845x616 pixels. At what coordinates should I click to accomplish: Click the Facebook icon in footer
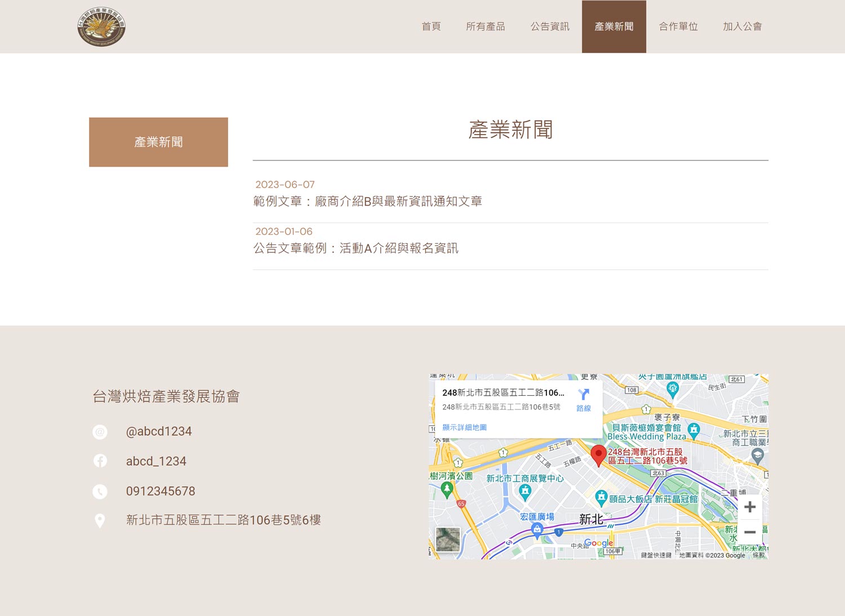[100, 461]
